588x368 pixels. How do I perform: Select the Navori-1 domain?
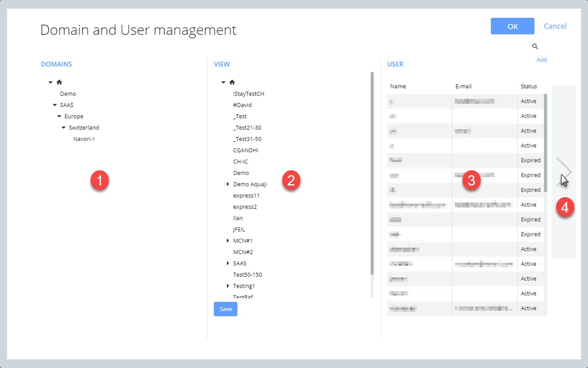pos(84,139)
